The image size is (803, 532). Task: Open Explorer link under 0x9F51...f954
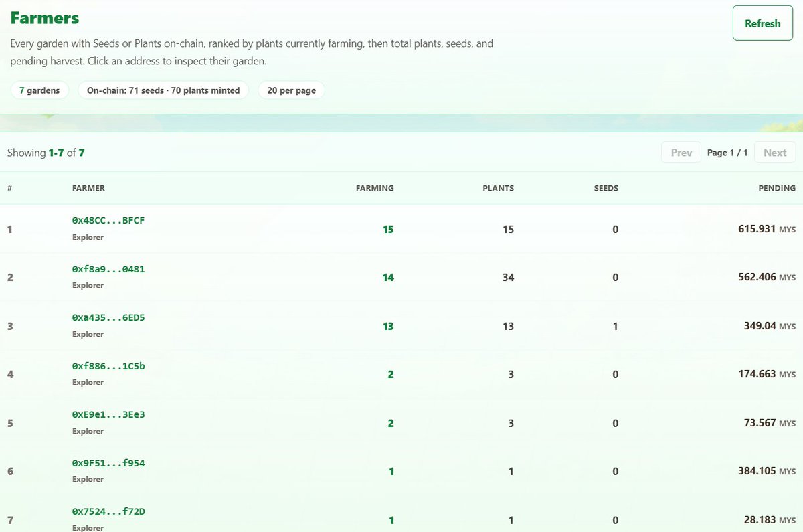88,479
